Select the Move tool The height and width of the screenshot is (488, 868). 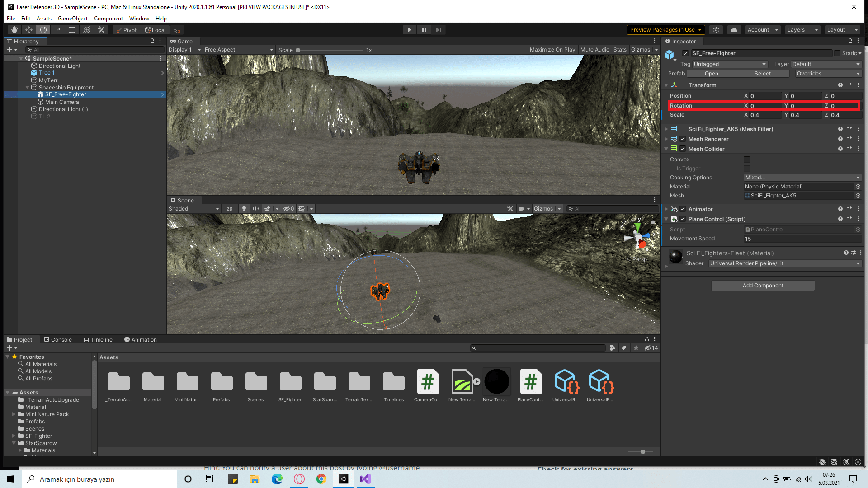pos(29,30)
